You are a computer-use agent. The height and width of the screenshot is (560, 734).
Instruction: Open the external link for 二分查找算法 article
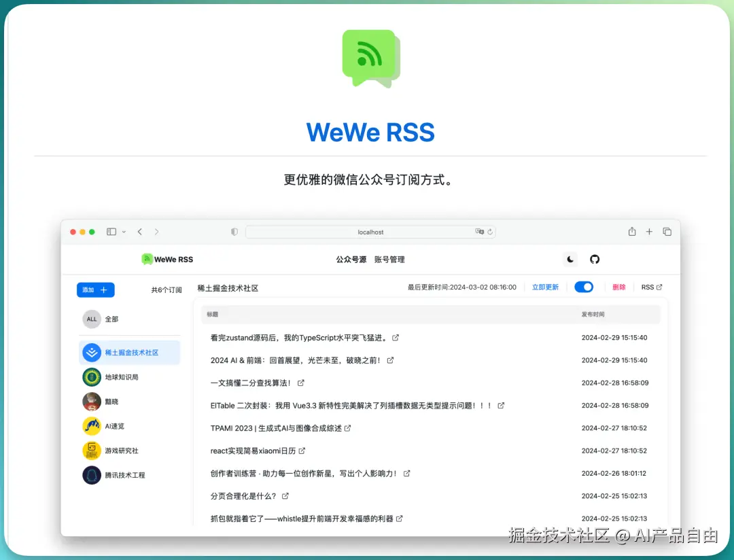tap(301, 383)
